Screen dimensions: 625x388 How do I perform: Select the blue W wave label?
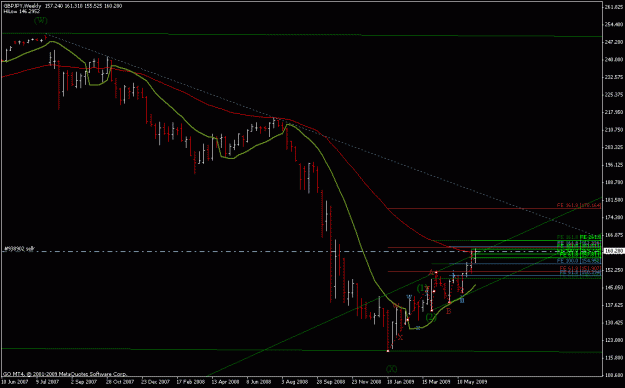click(409, 297)
